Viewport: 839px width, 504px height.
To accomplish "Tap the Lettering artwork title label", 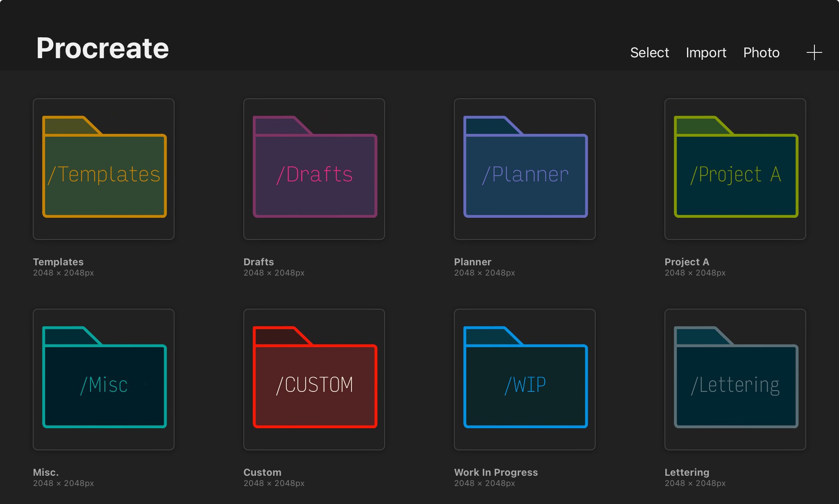I will (687, 472).
